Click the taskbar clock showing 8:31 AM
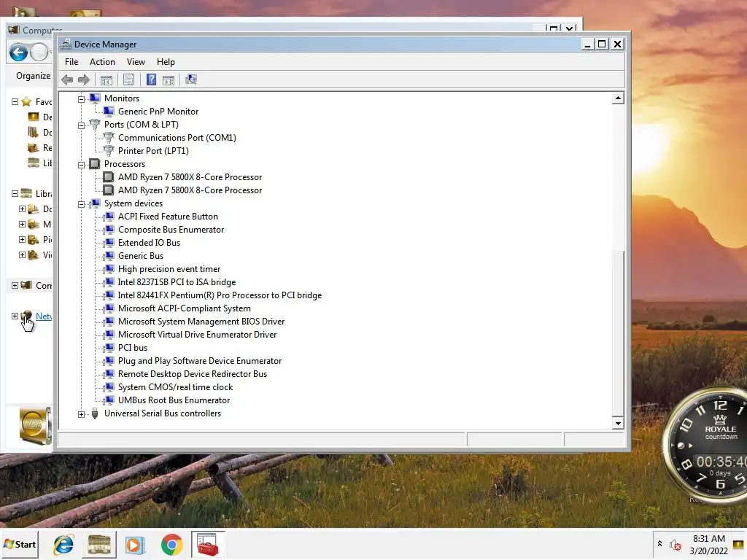Screen dimensions: 747x560 click(709, 545)
